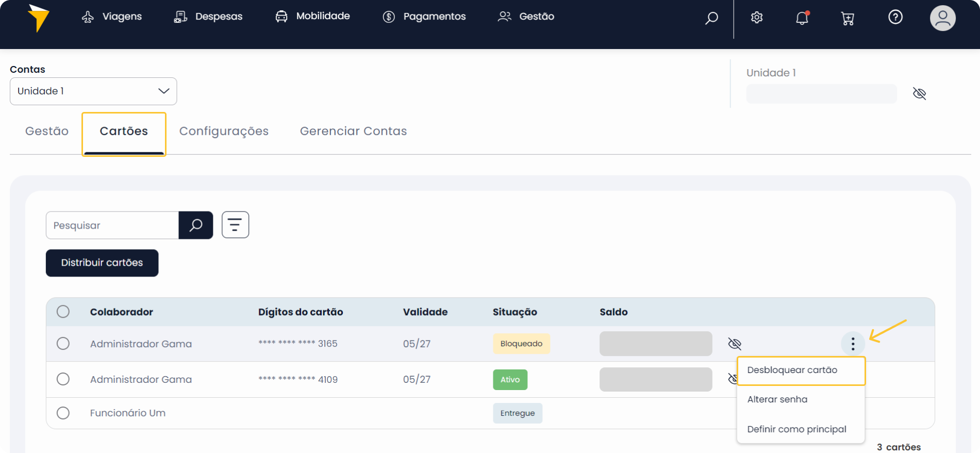Toggle select-all circle in table header
Image resolution: width=980 pixels, height=453 pixels.
[63, 312]
